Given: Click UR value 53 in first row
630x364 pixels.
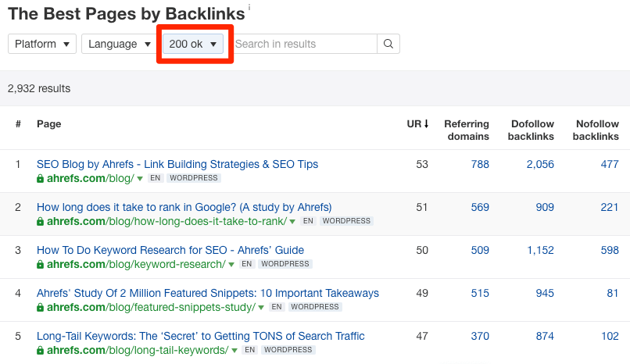Looking at the screenshot, I should tap(422, 164).
